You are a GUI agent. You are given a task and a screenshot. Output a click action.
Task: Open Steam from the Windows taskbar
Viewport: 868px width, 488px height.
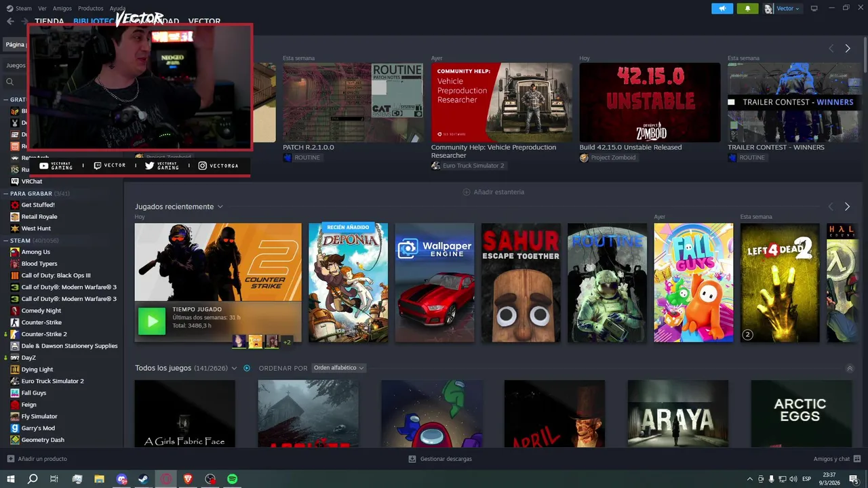point(144,479)
